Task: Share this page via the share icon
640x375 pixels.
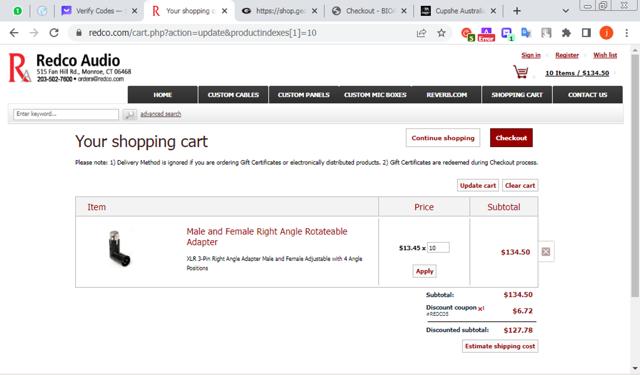Action: tap(421, 33)
